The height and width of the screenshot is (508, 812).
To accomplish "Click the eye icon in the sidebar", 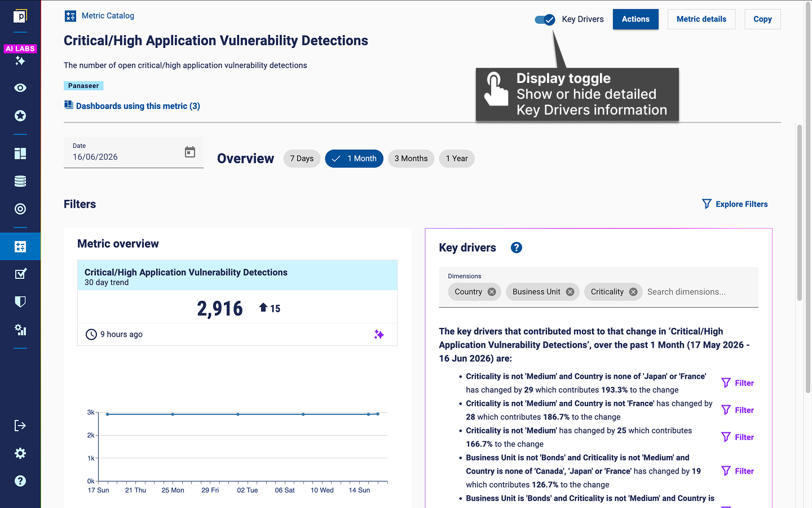I will tap(20, 88).
